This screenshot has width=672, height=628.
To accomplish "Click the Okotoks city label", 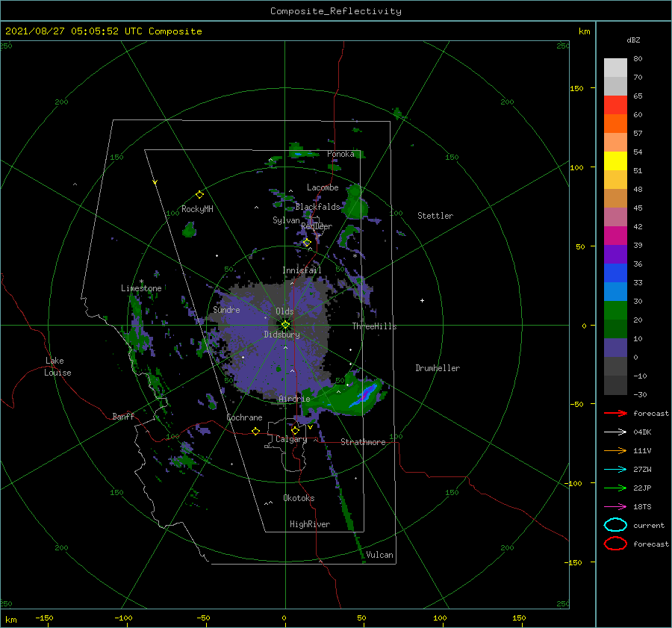I will 299,498.
